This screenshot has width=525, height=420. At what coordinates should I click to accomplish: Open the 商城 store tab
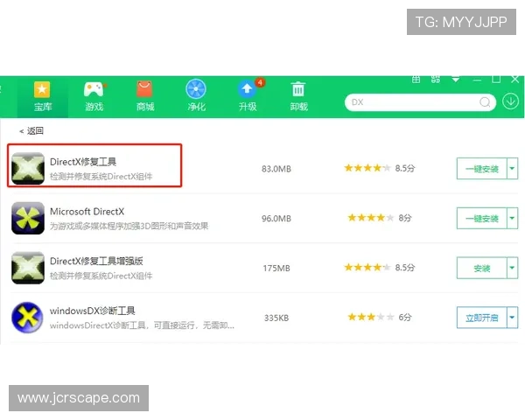(145, 96)
